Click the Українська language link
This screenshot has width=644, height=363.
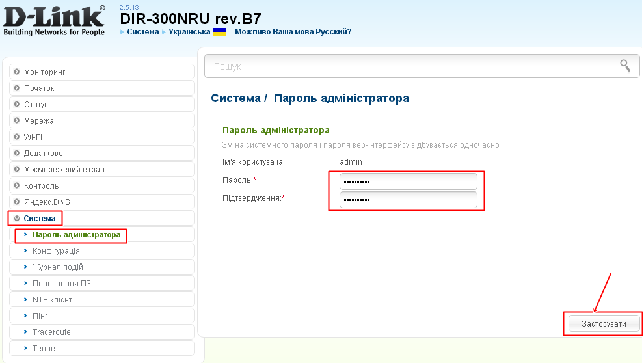189,32
